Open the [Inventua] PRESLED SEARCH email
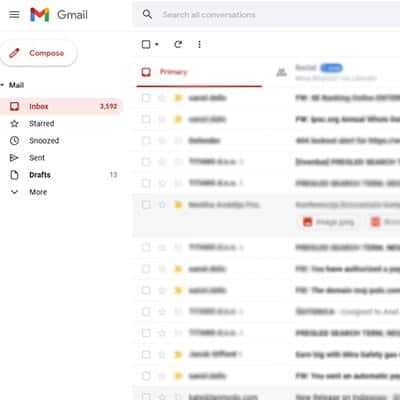 tap(348, 162)
